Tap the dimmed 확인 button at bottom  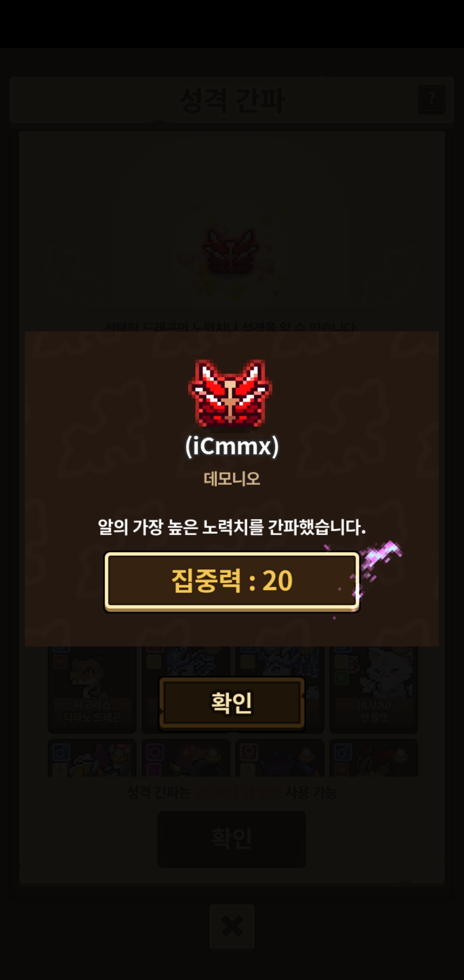click(x=232, y=839)
